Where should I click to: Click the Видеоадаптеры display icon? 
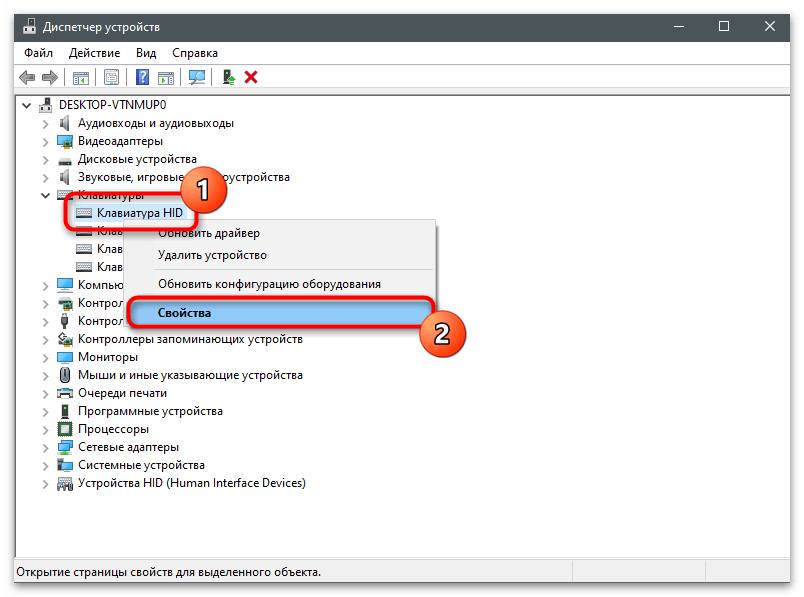(65, 141)
